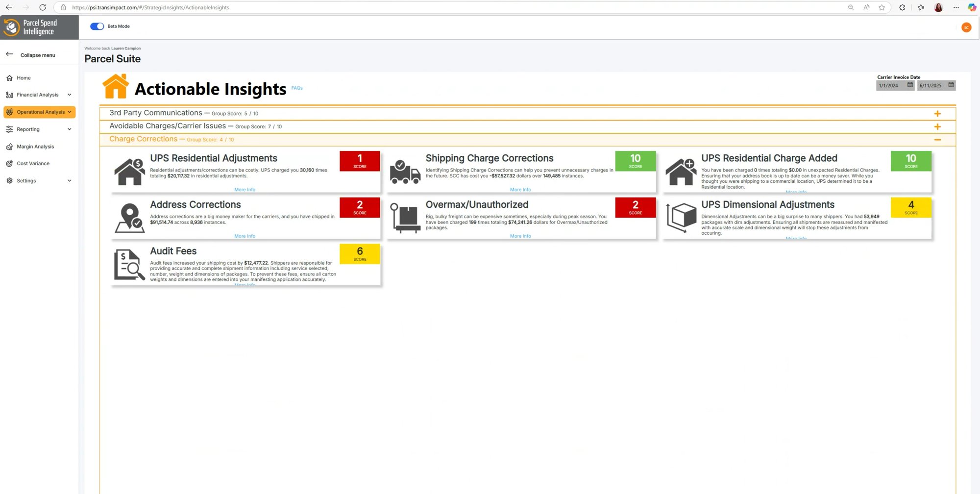Select the Operational Analysis menu item
Viewport: 980px width, 494px height.
(x=39, y=112)
